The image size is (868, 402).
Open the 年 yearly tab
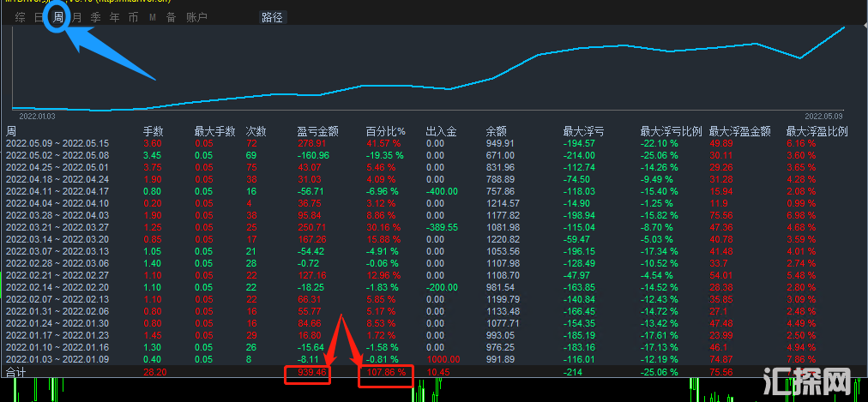[x=114, y=17]
